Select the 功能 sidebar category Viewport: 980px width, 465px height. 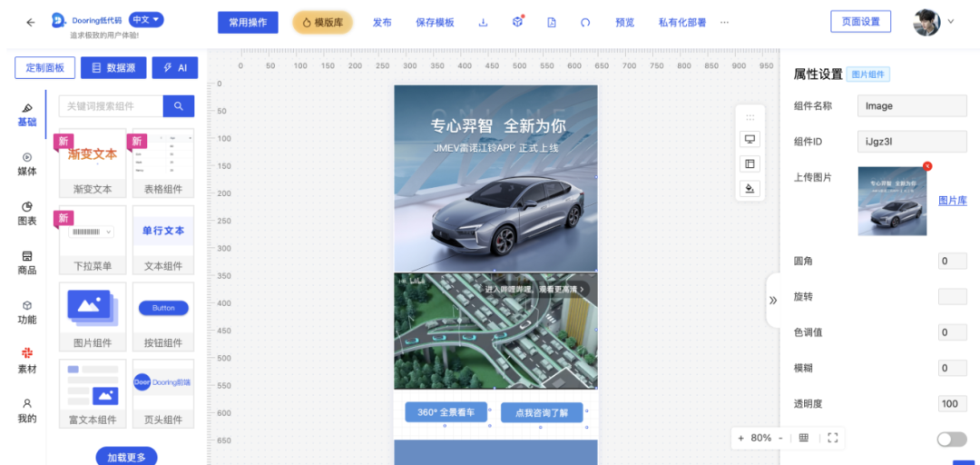pos(27,312)
